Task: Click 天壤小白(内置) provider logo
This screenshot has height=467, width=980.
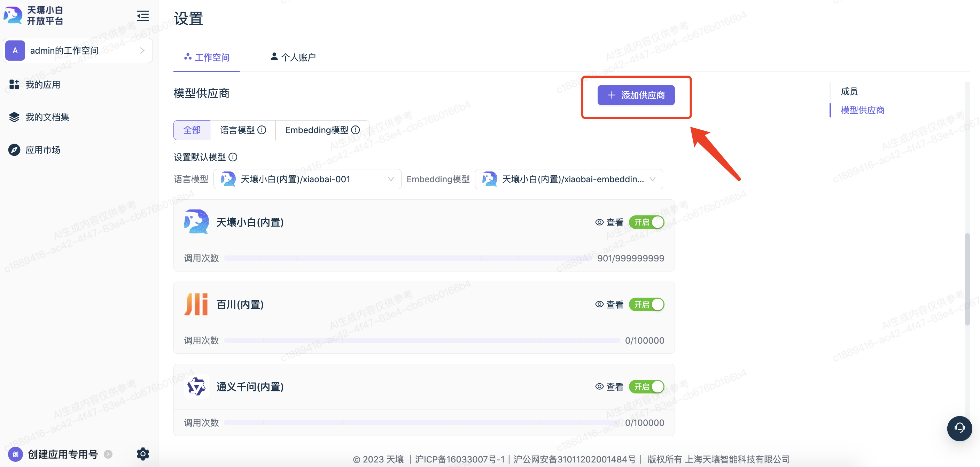Action: [x=196, y=222]
